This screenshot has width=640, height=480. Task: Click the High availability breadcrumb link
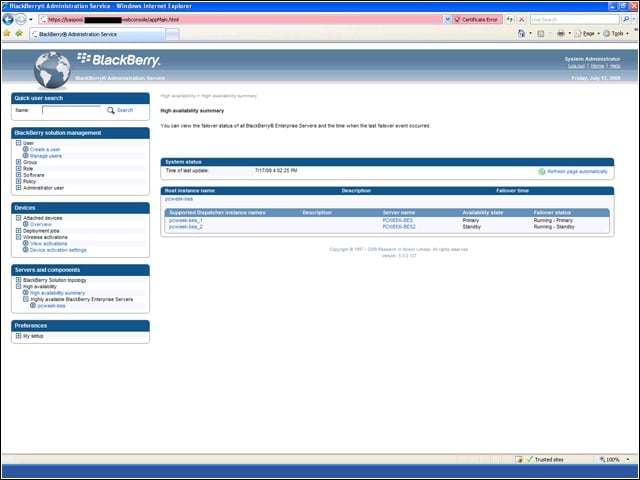pyautogui.click(x=178, y=96)
